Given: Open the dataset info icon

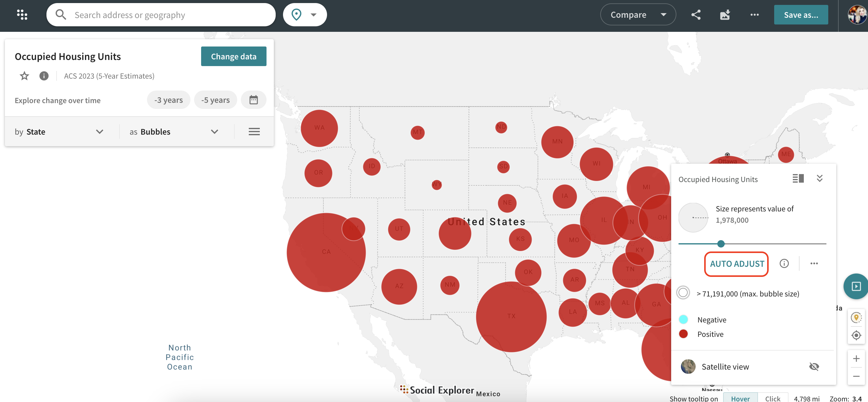Looking at the screenshot, I should [44, 76].
